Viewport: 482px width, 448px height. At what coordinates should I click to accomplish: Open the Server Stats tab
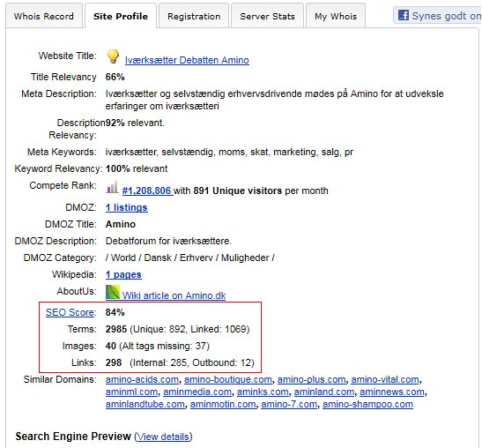tap(267, 16)
